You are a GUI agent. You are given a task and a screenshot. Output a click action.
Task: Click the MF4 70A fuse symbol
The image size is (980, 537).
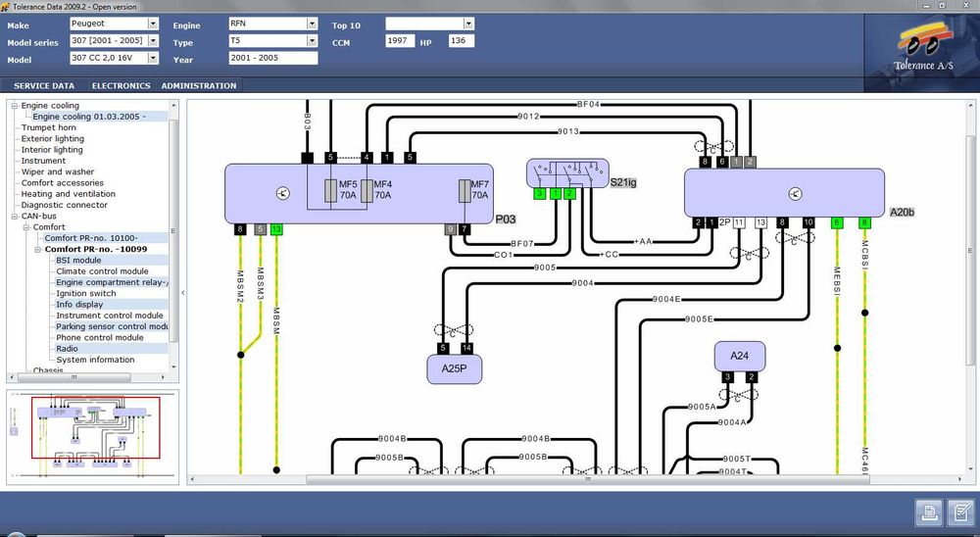367,191
